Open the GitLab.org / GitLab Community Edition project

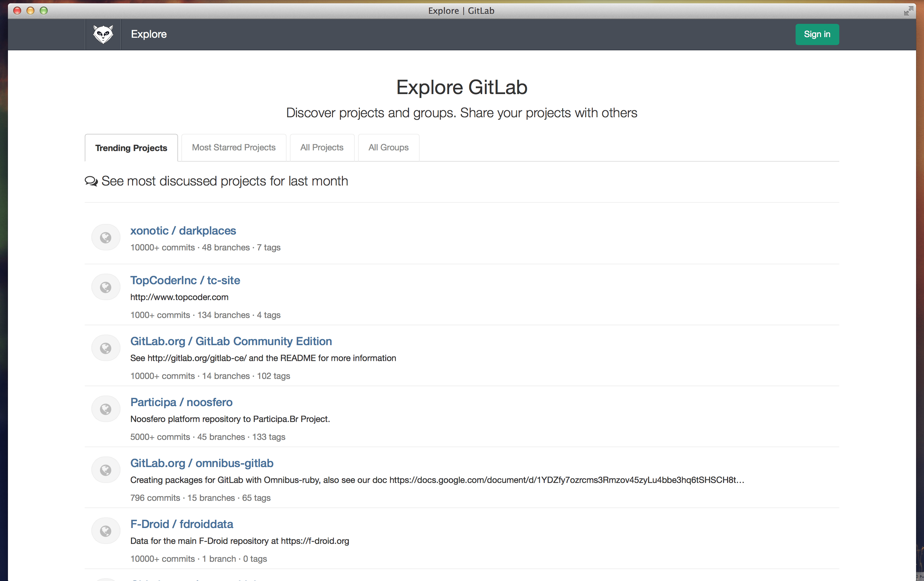tap(231, 341)
